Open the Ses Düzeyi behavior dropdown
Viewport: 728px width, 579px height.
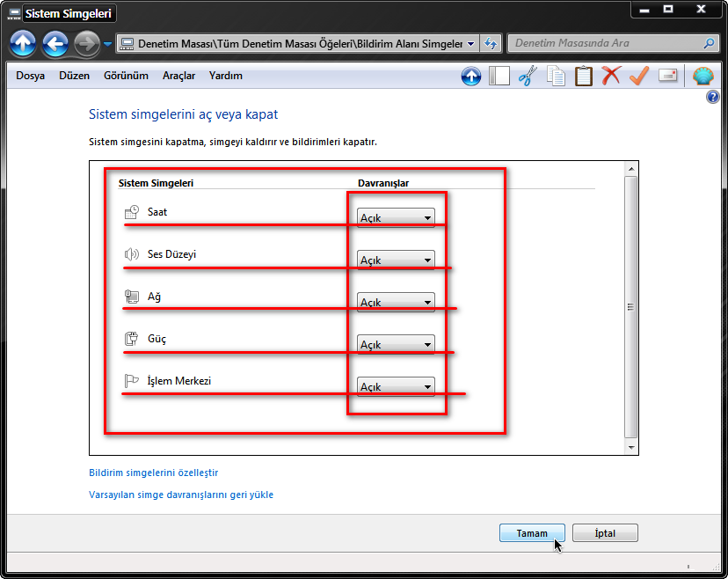point(396,260)
